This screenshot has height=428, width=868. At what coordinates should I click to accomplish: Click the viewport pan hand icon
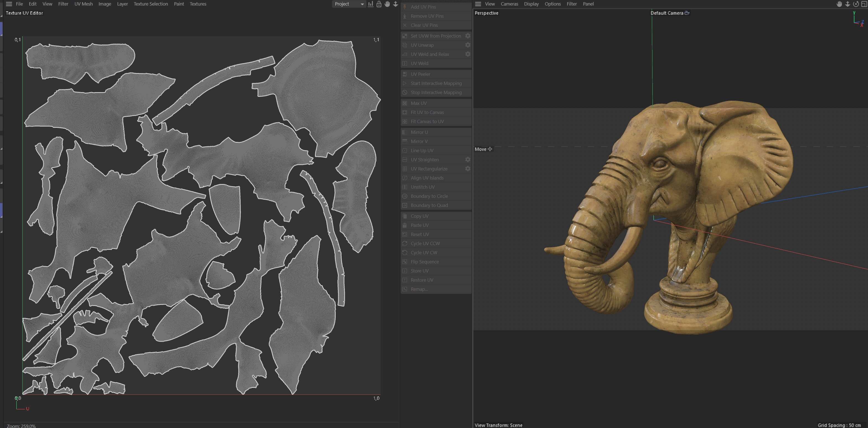(x=839, y=4)
